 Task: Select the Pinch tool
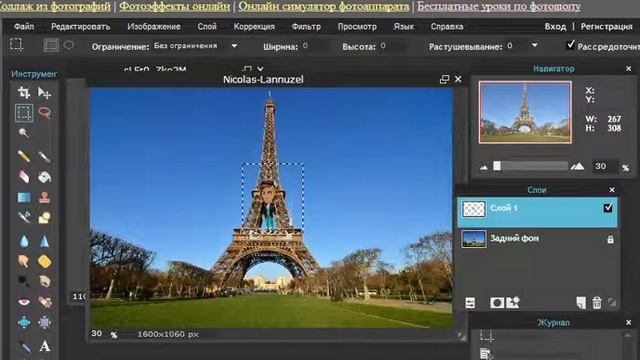[x=44, y=322]
